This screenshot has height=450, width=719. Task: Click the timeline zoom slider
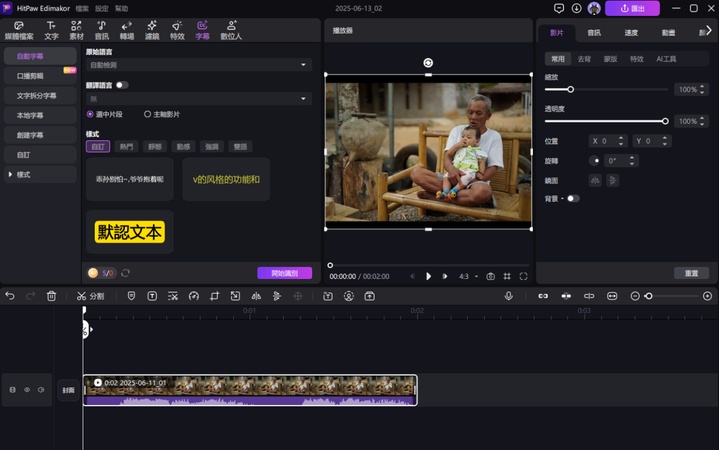tap(671, 296)
